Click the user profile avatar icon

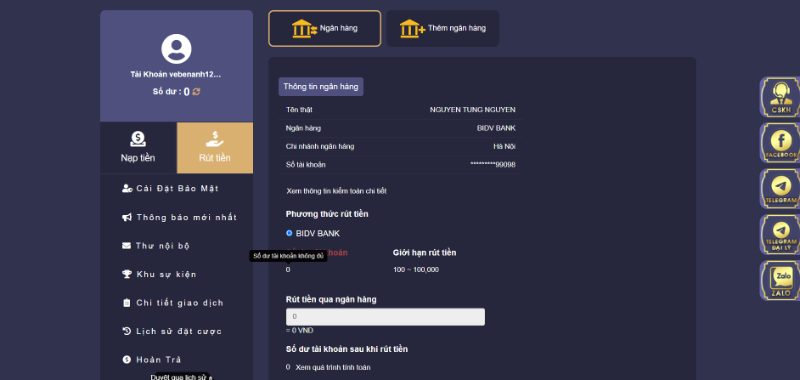click(177, 49)
